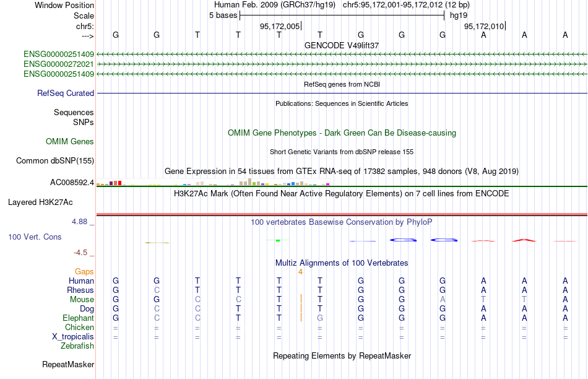Click the chr5:95,172,001-95,172,012 (12 bp) position text
588x379 pixels.
tap(406, 5)
